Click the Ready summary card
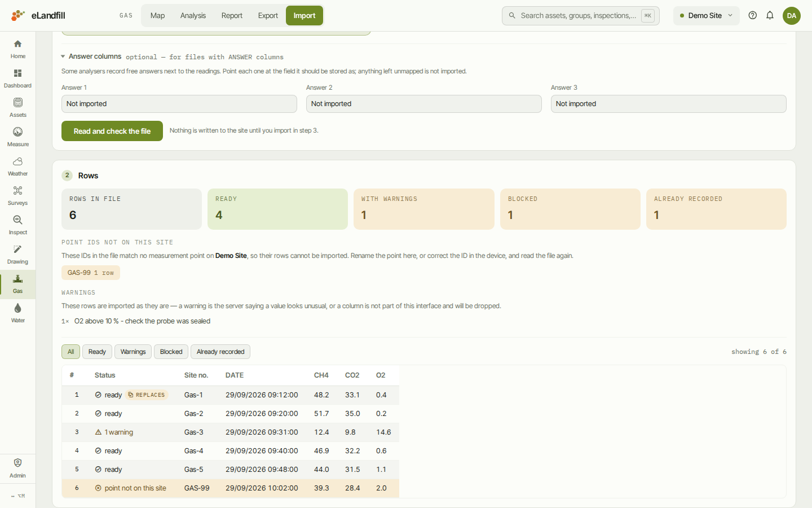Image resolution: width=812 pixels, height=508 pixels. pos(277,209)
